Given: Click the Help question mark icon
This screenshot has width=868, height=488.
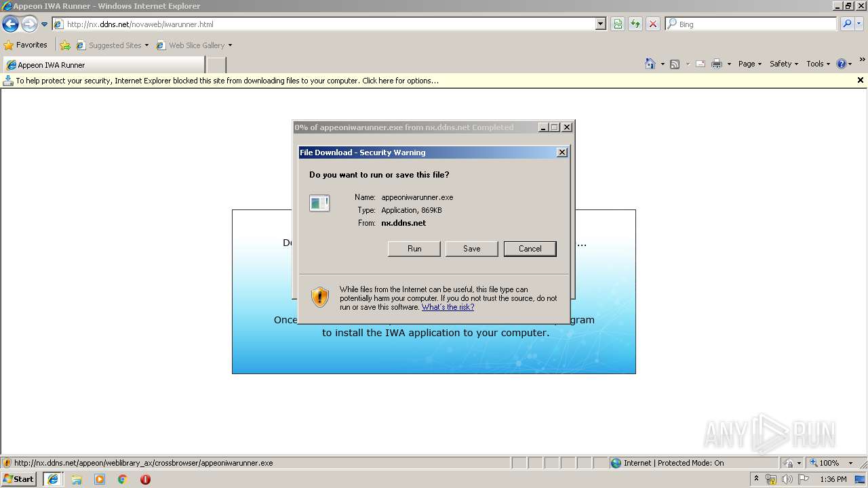Looking at the screenshot, I should 842,64.
